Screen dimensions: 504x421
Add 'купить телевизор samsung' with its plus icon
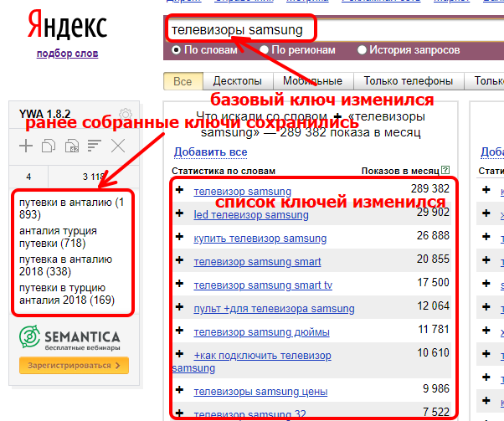180,238
